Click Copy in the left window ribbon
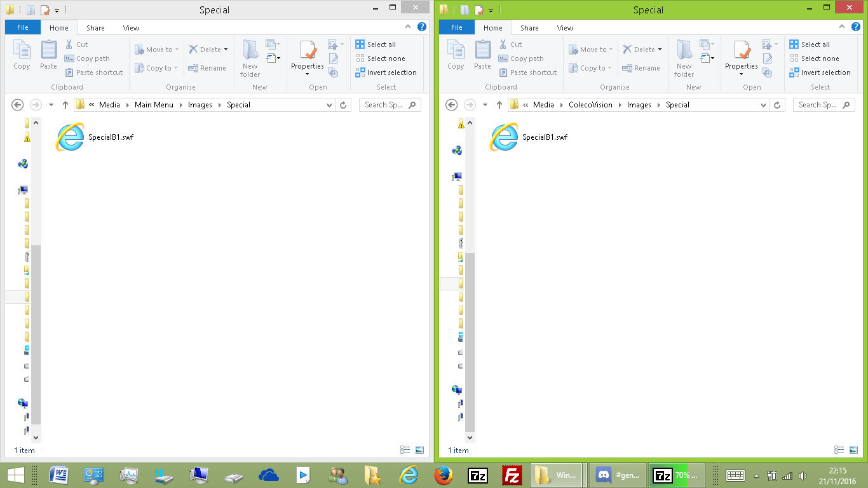Image resolution: width=868 pixels, height=488 pixels. [x=22, y=55]
